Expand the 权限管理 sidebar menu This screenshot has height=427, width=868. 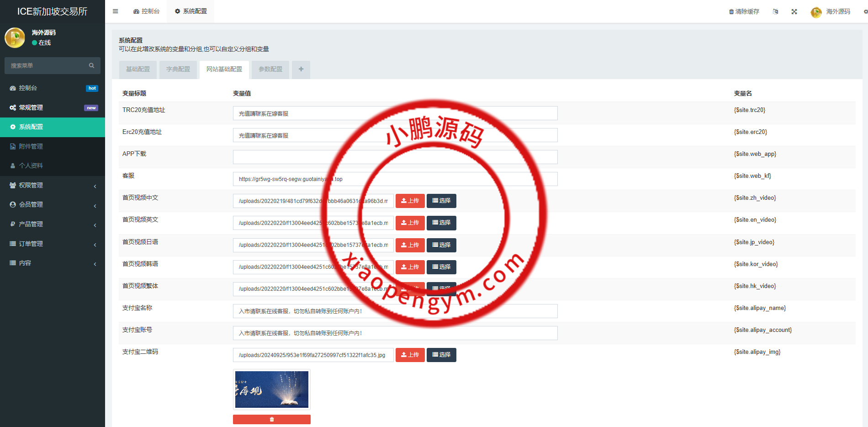click(53, 186)
